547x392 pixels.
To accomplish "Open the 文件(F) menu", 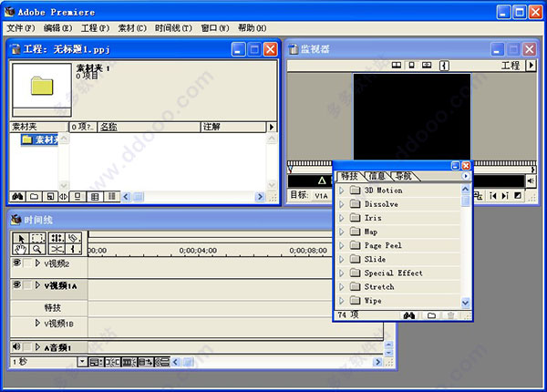I will point(21,28).
